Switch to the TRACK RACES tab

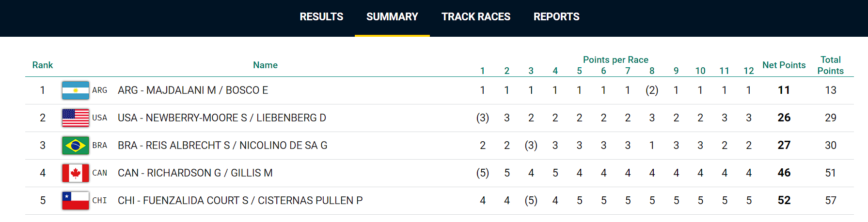[475, 17]
